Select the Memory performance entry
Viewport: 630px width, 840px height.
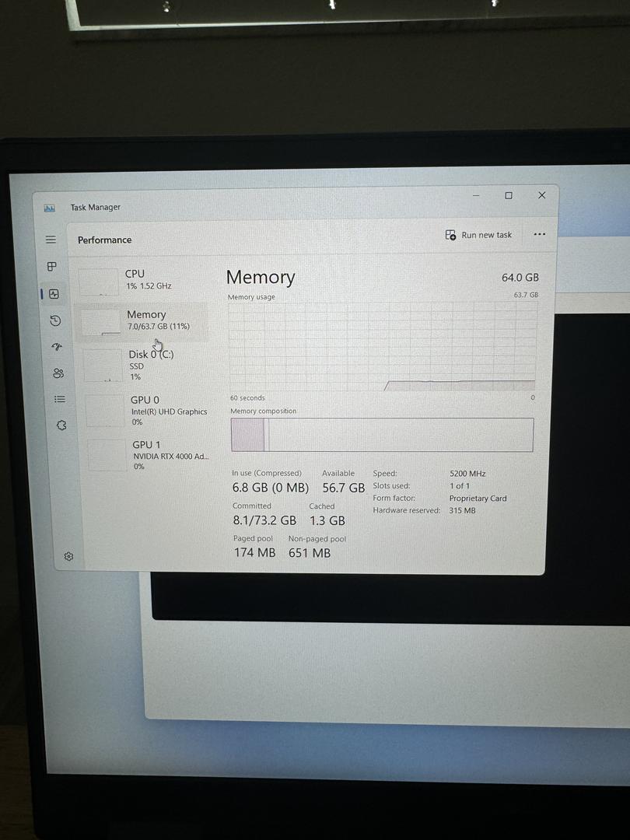(142, 321)
